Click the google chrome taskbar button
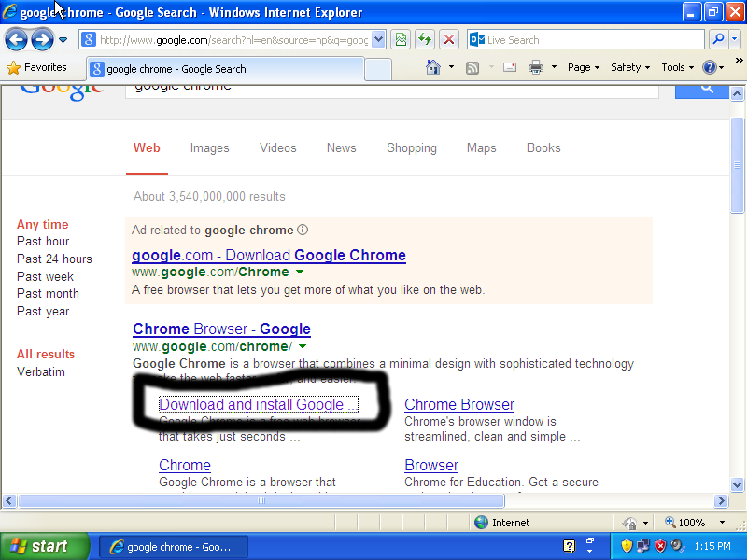This screenshot has width=747, height=560. coord(174,547)
